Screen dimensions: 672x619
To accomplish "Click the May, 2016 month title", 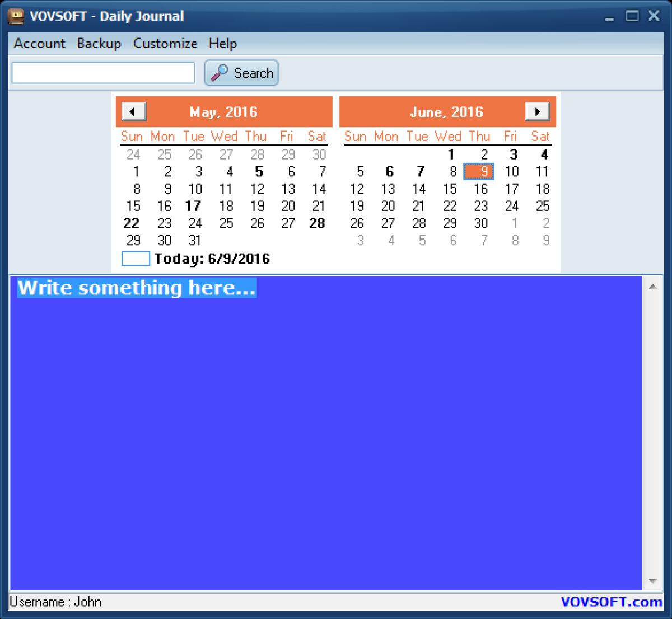I will pos(223,112).
